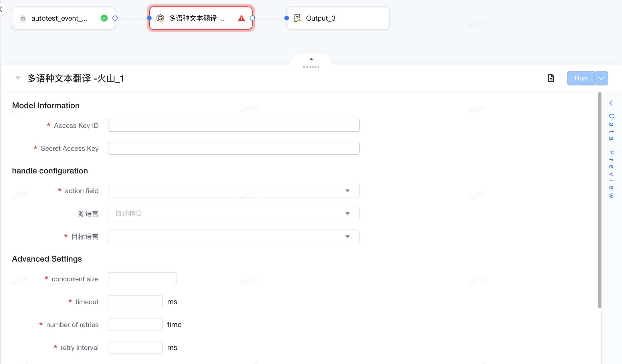Expand the Run button dropdown arrow
The width and height of the screenshot is (622, 364).
[601, 78]
